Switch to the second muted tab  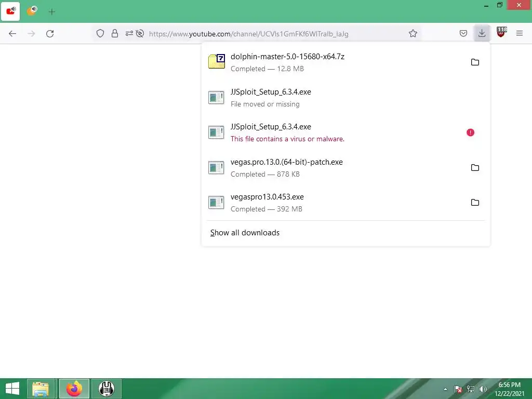pyautogui.click(x=32, y=11)
